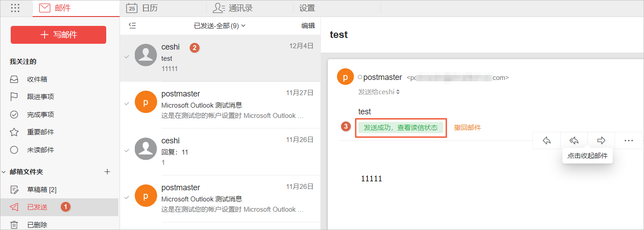This screenshot has height=230, width=644.
Task: Expand the 已发送-全部 filter dropdown
Action: tap(220, 26)
